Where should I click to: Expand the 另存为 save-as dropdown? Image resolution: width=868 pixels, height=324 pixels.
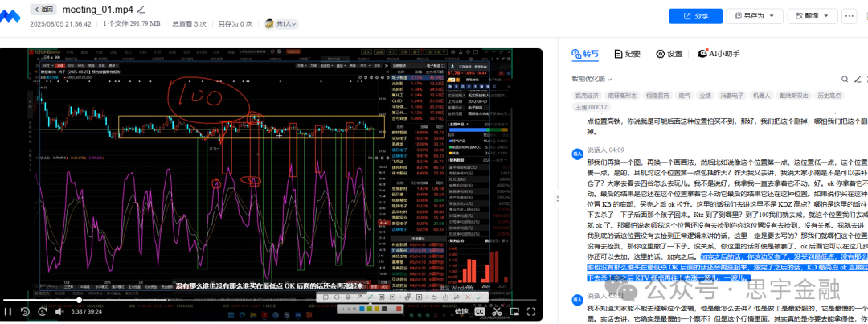click(754, 15)
